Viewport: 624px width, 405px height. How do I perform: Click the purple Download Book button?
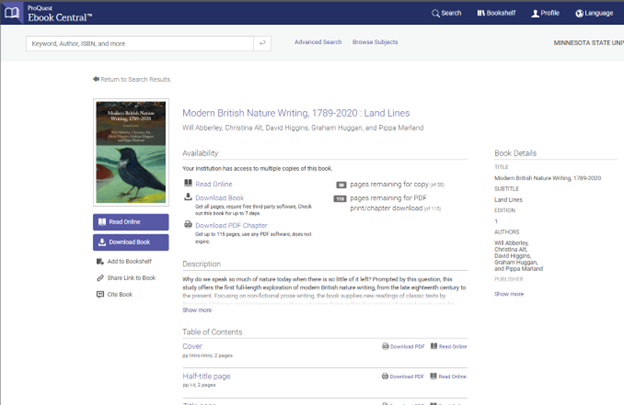point(131,242)
